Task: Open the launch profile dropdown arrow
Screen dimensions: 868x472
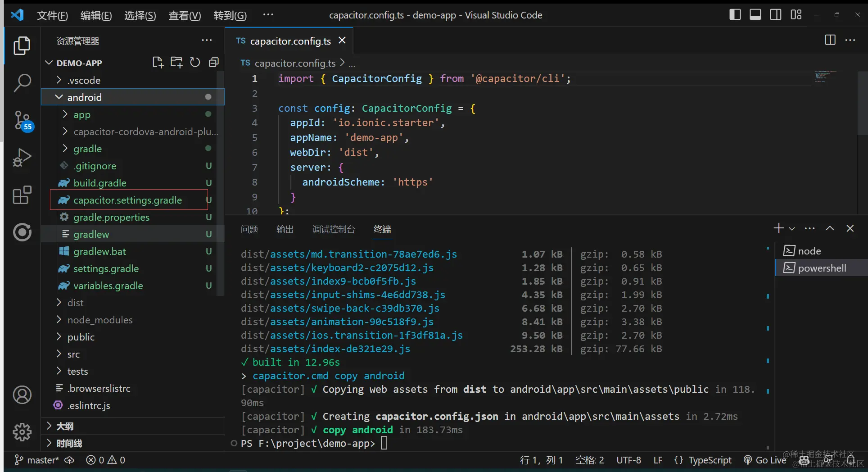Action: pyautogui.click(x=792, y=229)
